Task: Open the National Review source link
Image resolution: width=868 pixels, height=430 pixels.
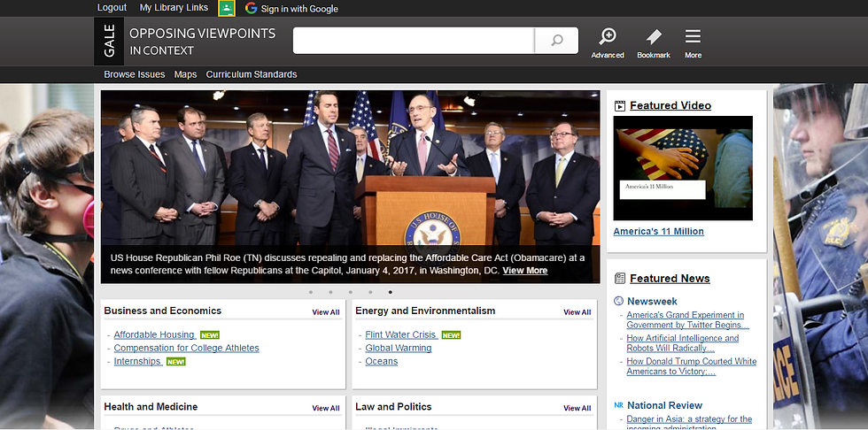Action: (664, 405)
